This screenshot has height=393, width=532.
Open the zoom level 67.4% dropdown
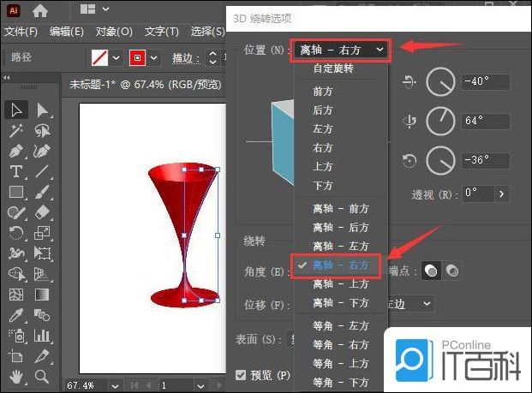pyautogui.click(x=116, y=386)
